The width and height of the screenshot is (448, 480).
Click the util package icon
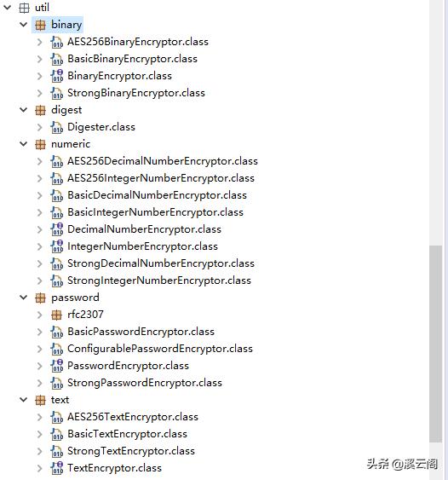[x=25, y=8]
